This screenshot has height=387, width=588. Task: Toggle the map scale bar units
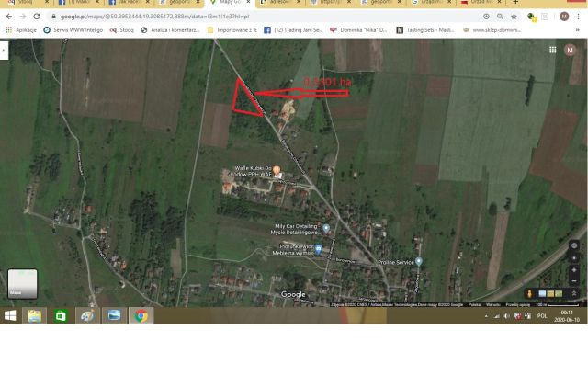(560, 305)
